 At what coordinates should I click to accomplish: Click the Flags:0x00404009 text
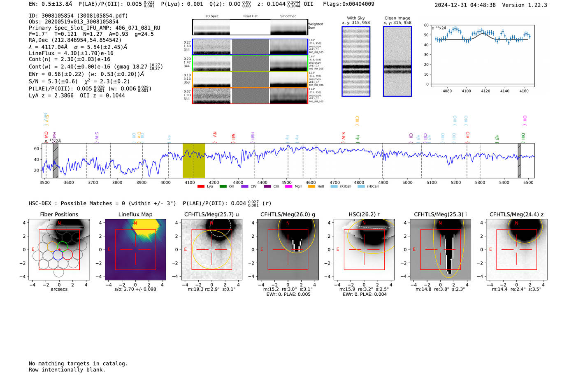[x=348, y=4]
